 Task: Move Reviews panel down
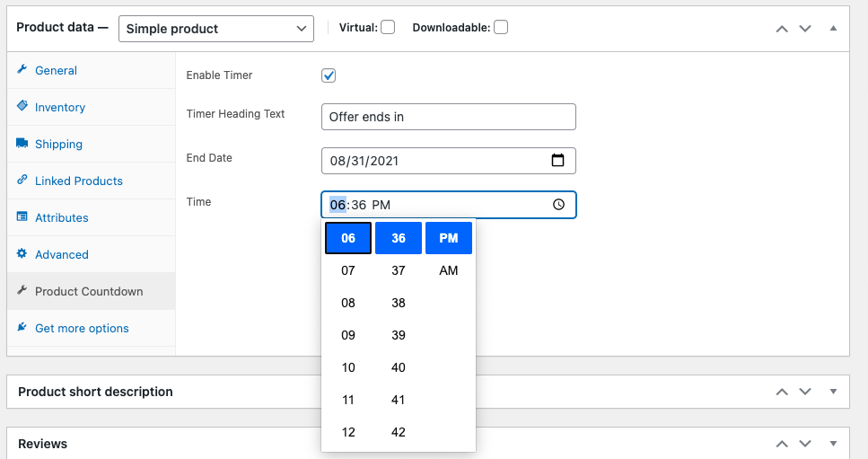click(x=805, y=444)
